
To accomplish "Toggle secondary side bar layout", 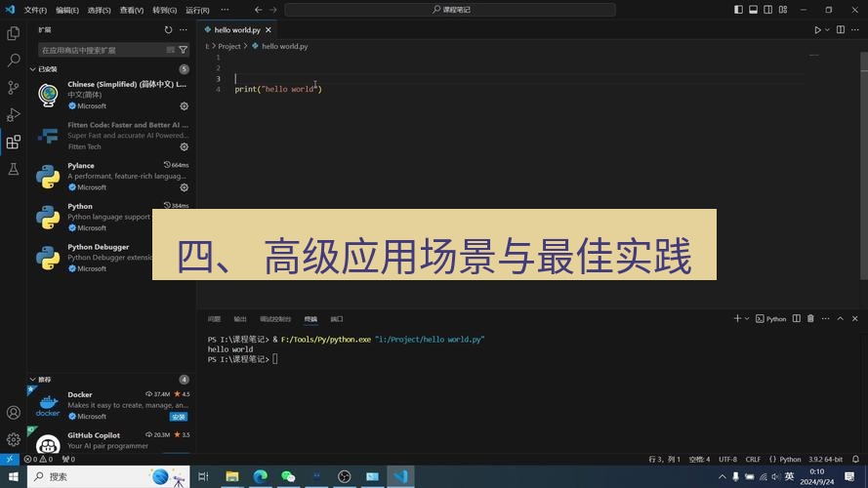I will (768, 10).
